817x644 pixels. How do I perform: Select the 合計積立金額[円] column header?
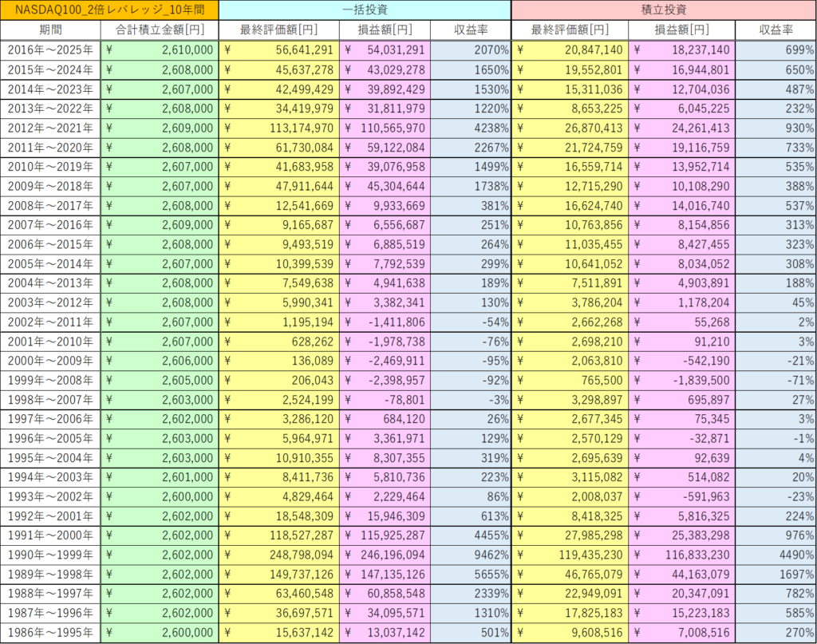click(x=160, y=30)
